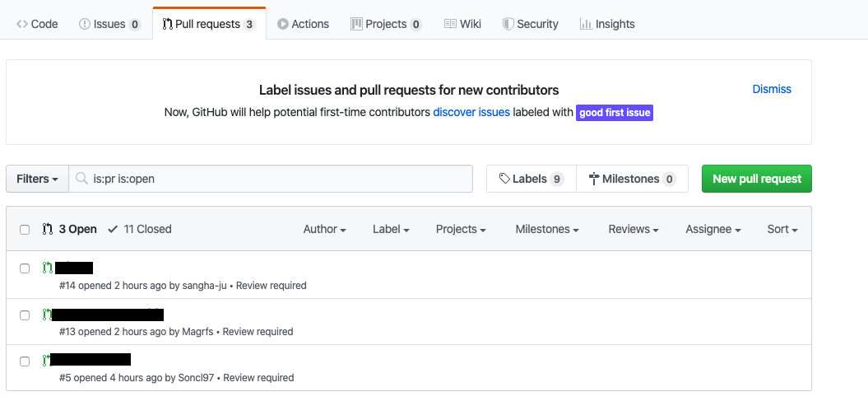The width and height of the screenshot is (868, 415).
Task: Click the Pull requests count badge 3
Action: tap(249, 25)
